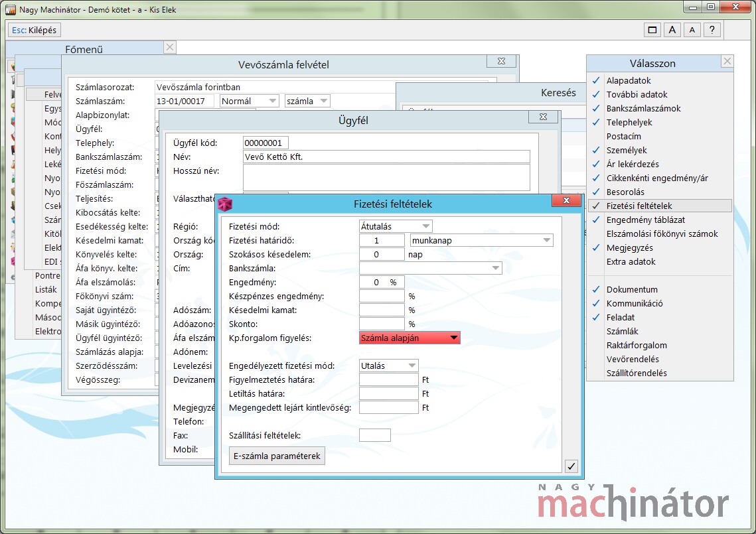Decrease font size with small A
The height and width of the screenshot is (534, 756).
coord(692,30)
